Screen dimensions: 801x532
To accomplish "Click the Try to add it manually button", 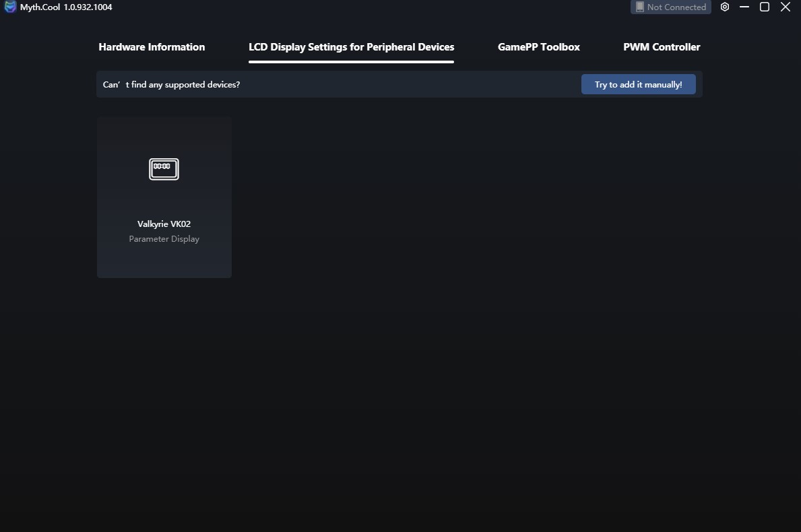I will pos(638,84).
